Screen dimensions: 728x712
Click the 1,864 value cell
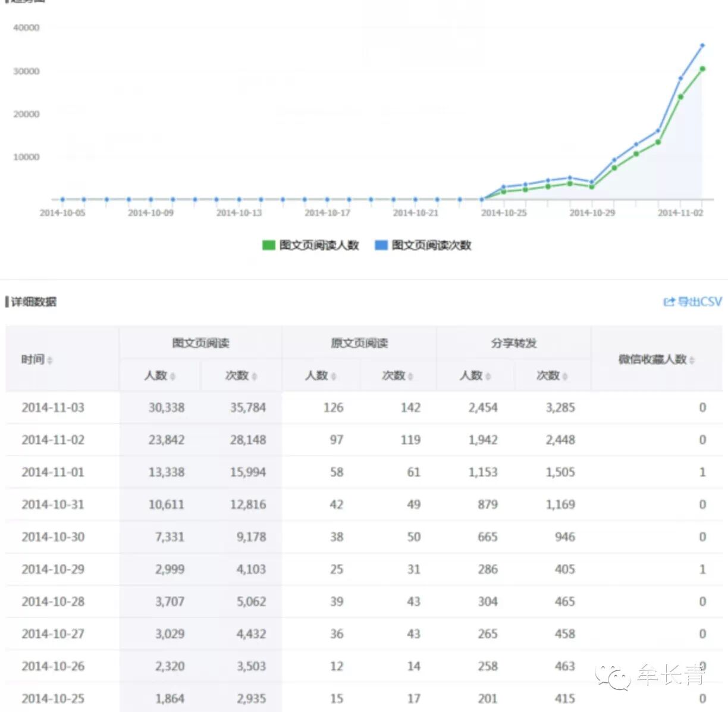170,698
